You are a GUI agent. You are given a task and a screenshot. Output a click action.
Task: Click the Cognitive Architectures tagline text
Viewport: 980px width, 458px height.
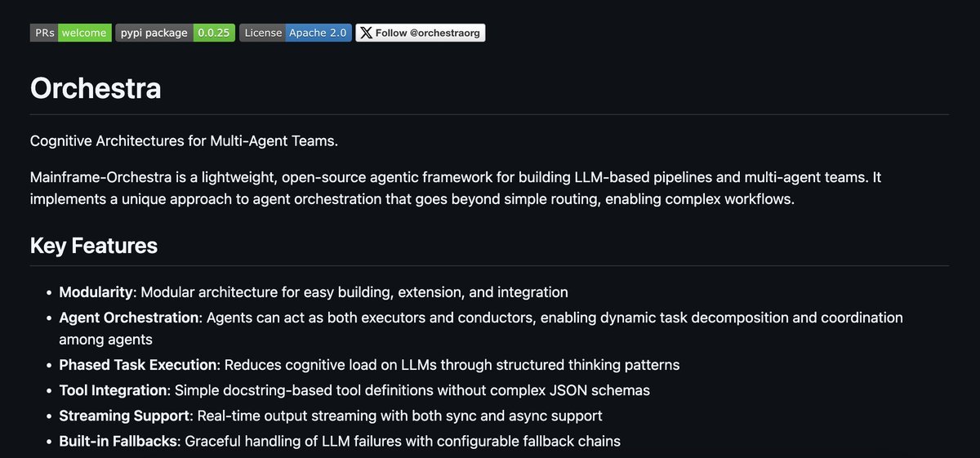pyautogui.click(x=184, y=140)
